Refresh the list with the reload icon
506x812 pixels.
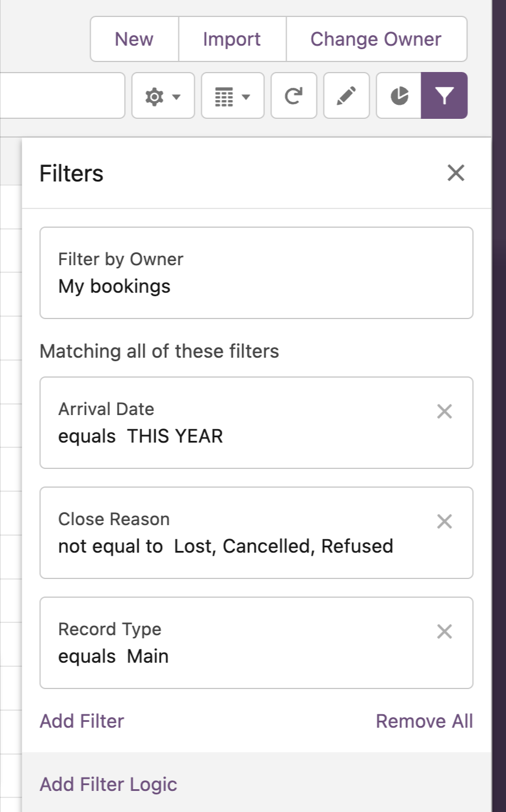pos(294,95)
